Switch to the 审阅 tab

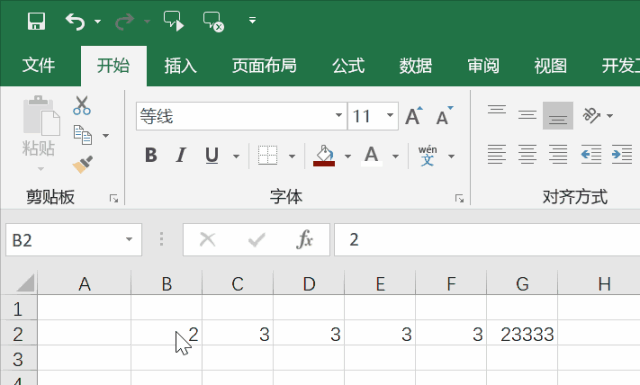point(483,65)
